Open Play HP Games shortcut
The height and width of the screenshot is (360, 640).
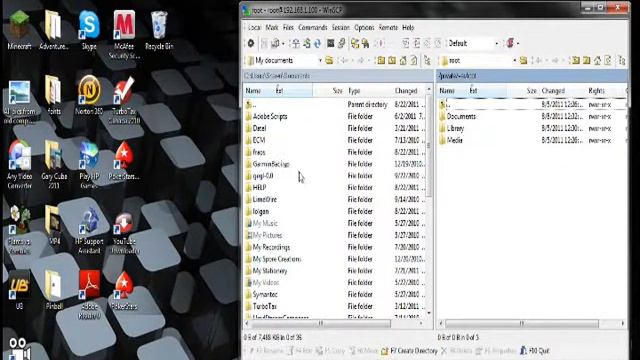tap(89, 165)
